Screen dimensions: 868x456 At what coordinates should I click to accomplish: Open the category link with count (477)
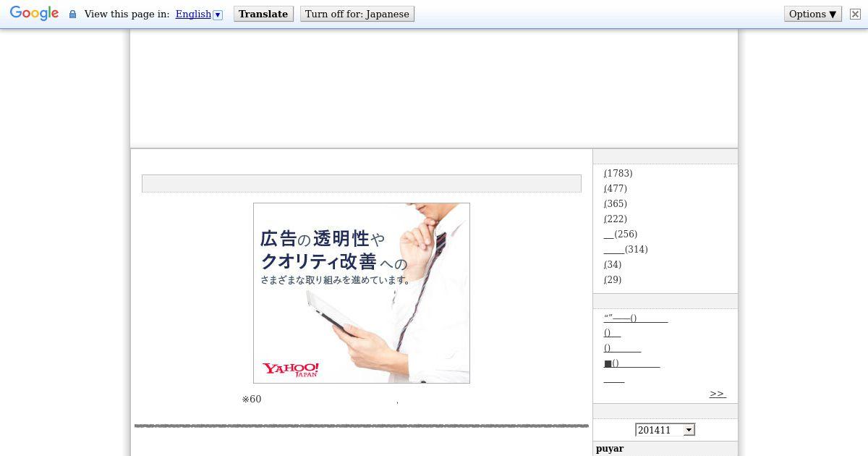tap(616, 189)
